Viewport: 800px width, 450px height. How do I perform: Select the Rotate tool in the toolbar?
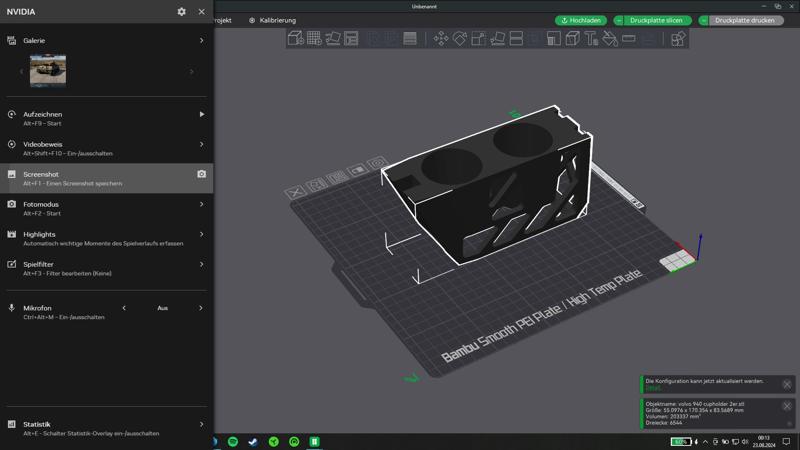click(x=460, y=39)
